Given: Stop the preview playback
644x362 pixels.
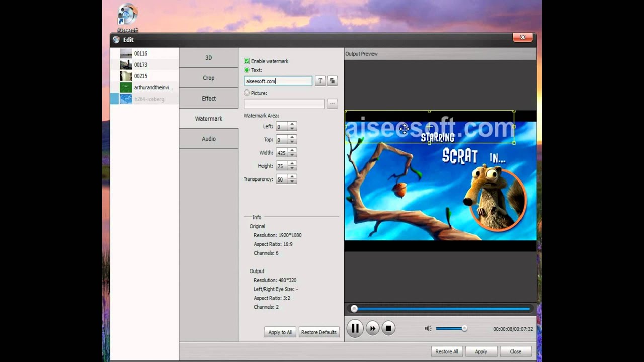Looking at the screenshot, I should (x=388, y=328).
